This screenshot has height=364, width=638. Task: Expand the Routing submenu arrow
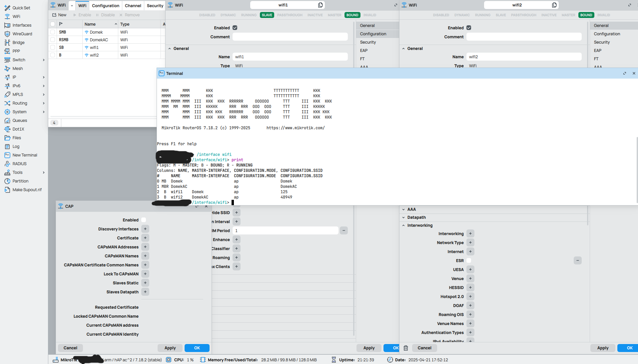coord(44,103)
